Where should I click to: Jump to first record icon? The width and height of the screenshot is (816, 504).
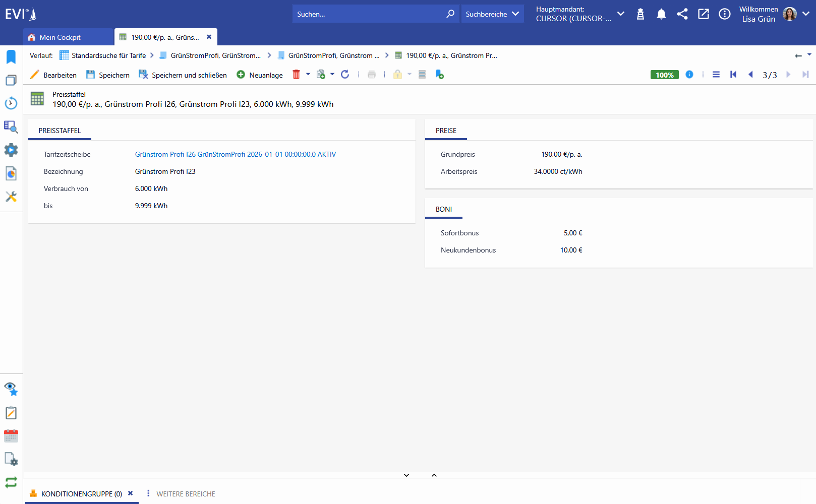pos(733,75)
